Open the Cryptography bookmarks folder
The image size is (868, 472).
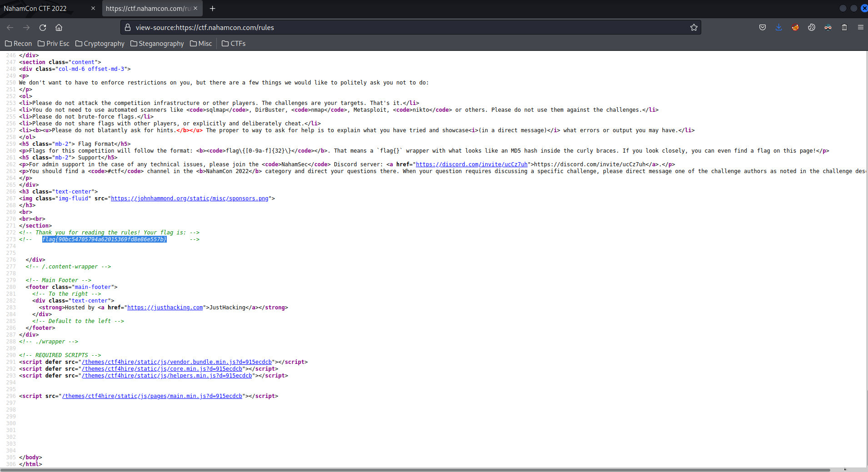pos(100,44)
